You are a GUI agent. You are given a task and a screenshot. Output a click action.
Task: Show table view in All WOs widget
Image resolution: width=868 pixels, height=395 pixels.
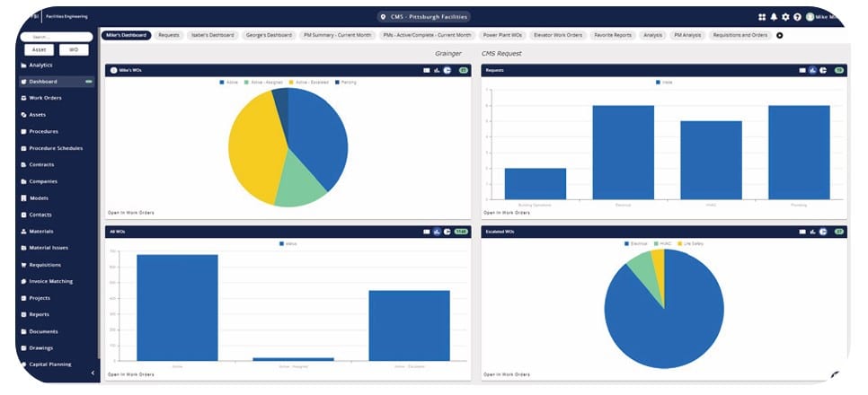pyautogui.click(x=427, y=231)
